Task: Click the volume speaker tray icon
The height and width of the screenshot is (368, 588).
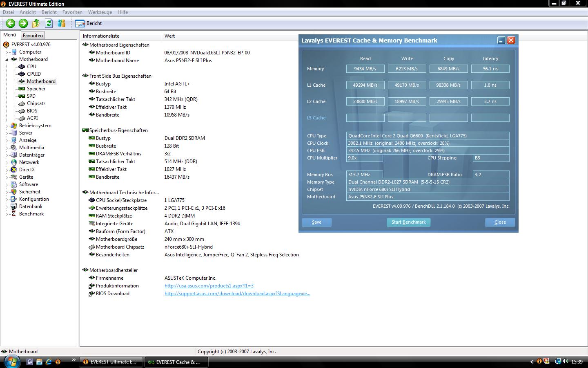Action: tap(566, 361)
